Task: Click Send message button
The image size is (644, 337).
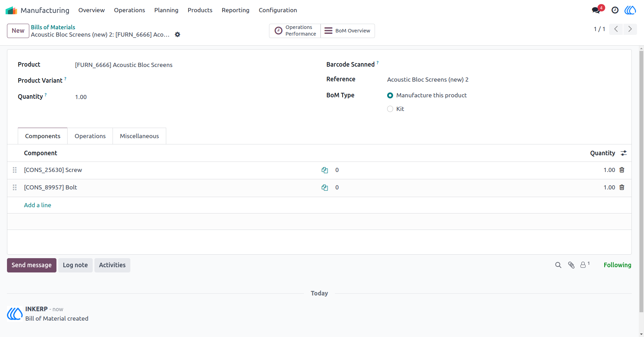Action: click(x=32, y=265)
